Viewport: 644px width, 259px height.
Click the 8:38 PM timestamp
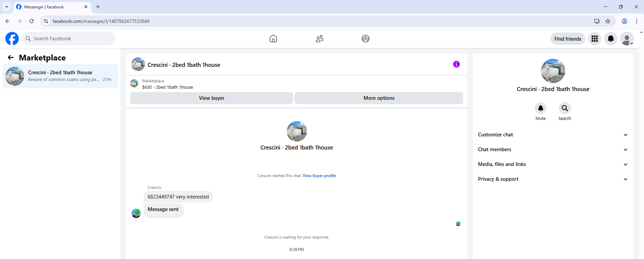(x=297, y=250)
